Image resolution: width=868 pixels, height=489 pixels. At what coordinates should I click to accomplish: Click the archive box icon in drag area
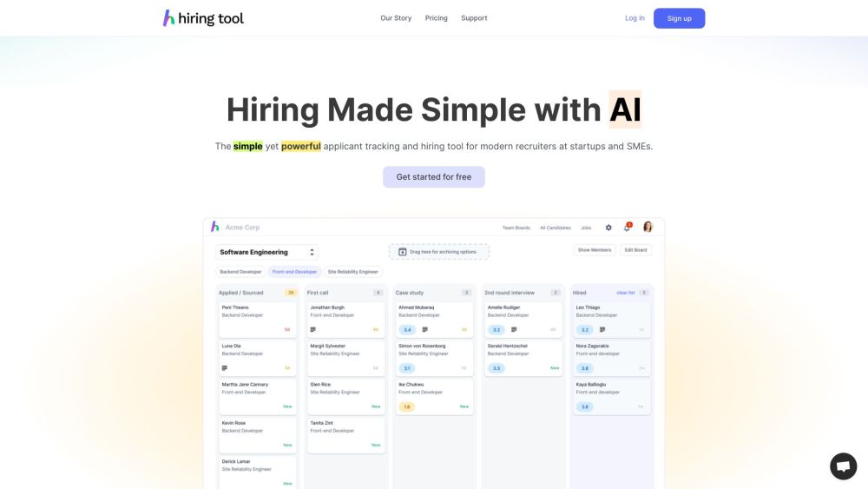tap(403, 252)
